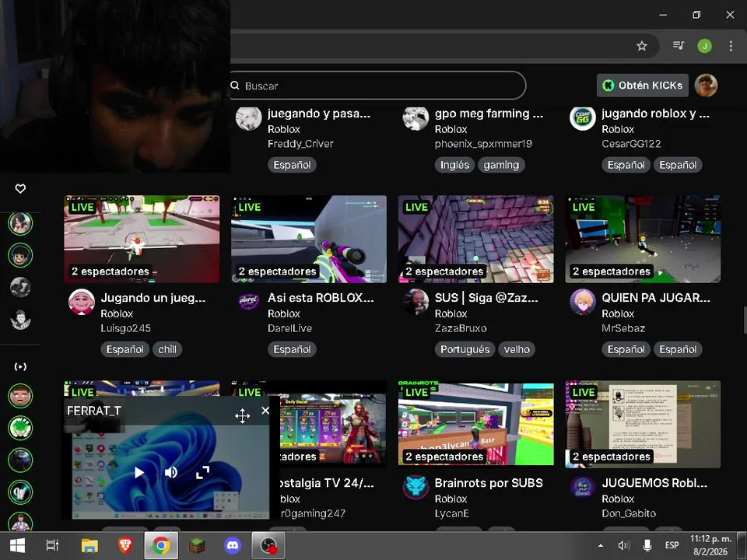Launch Brave browser from the taskbar
Viewport: 747px width, 560px height.
click(x=125, y=545)
